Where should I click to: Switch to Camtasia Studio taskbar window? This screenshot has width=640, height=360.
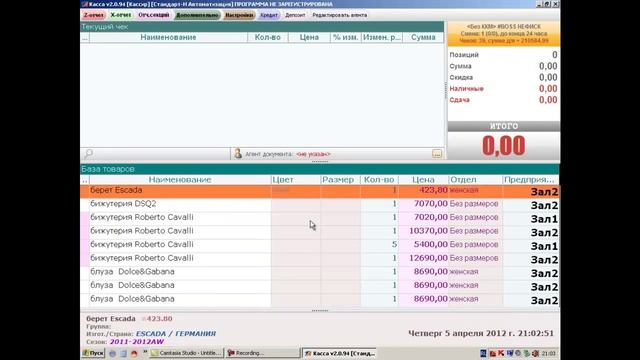187,353
